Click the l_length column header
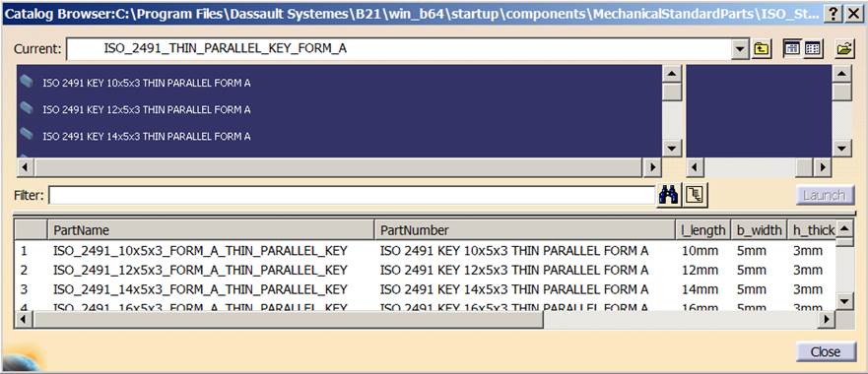 703,230
